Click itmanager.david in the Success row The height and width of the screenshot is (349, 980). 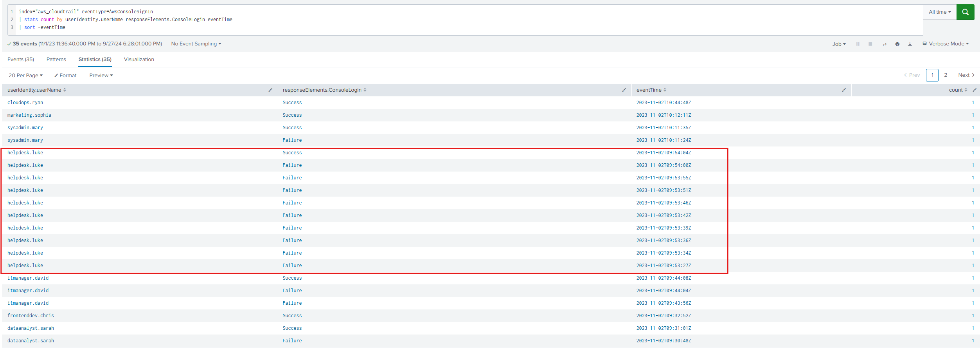[x=28, y=278]
